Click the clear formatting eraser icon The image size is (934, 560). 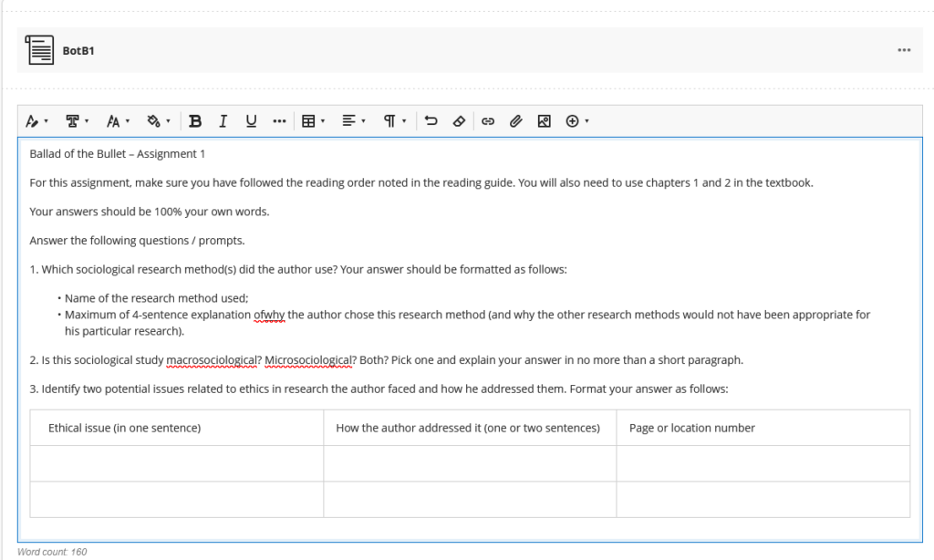point(460,121)
